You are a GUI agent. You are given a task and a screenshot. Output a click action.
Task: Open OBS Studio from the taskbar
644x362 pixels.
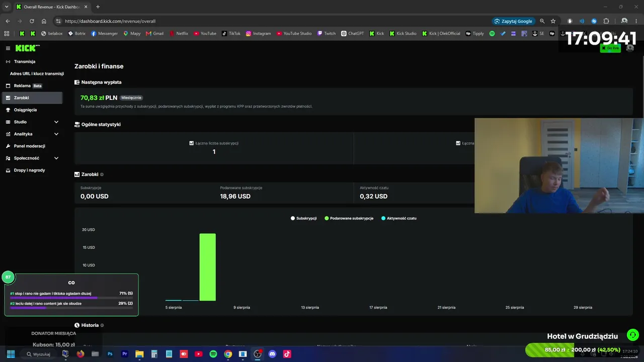pos(258,354)
